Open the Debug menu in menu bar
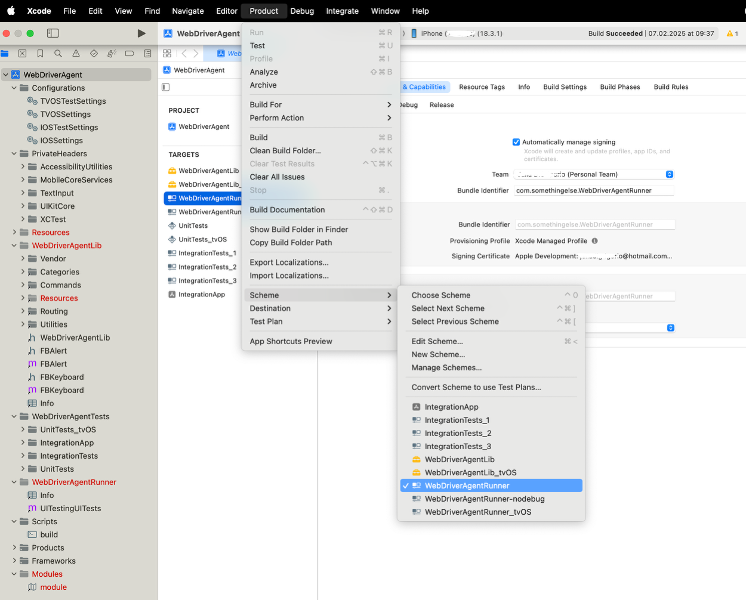 coord(302,11)
